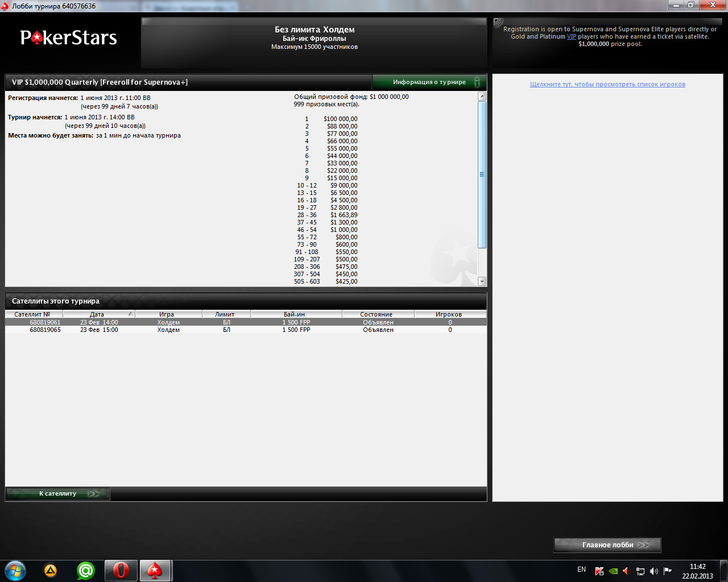Sort satellites by Лимит column
This screenshot has width=728, height=582.
(226, 314)
